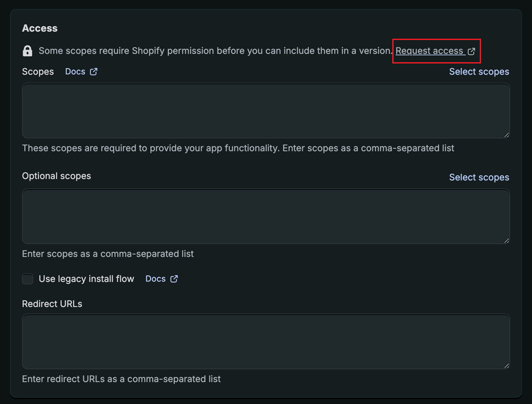Image resolution: width=532 pixels, height=404 pixels.
Task: Open the Request access link
Action: pos(429,51)
